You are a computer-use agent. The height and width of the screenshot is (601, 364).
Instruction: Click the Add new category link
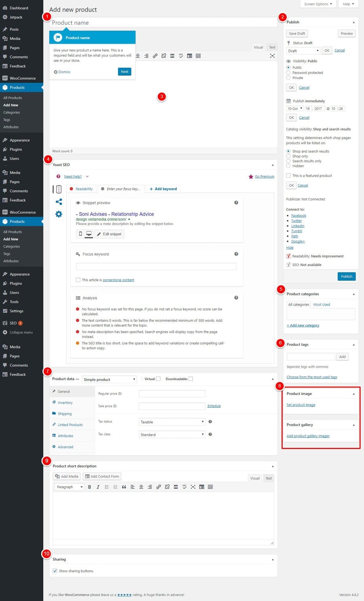coord(303,325)
